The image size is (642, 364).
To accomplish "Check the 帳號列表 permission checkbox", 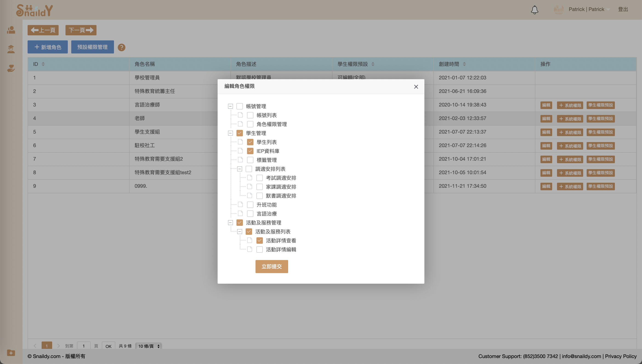I will pos(250,115).
